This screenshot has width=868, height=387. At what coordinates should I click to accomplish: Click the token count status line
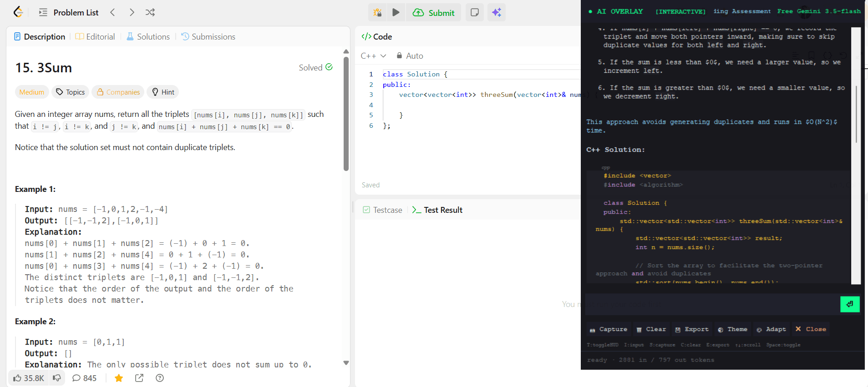pyautogui.click(x=650, y=360)
